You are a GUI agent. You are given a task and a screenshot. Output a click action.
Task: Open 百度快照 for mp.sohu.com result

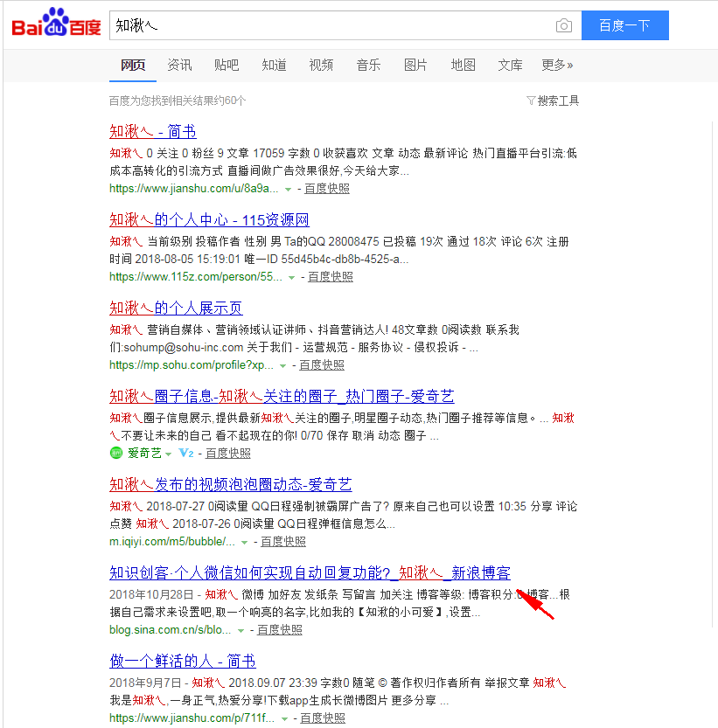point(322,365)
